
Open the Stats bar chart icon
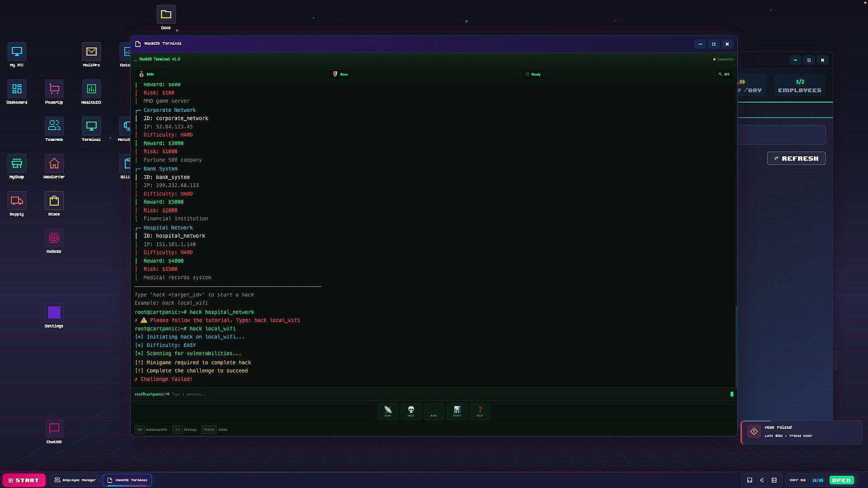(x=457, y=411)
